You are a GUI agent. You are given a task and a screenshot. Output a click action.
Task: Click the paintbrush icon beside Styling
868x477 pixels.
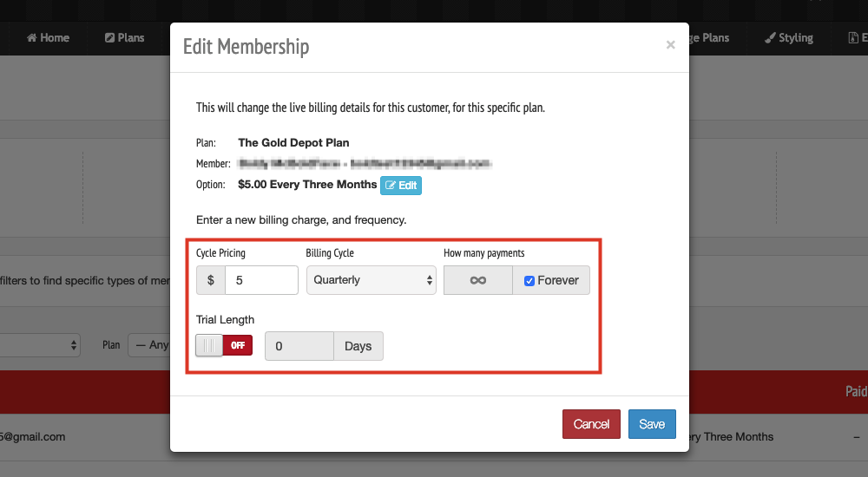pyautogui.click(x=769, y=37)
